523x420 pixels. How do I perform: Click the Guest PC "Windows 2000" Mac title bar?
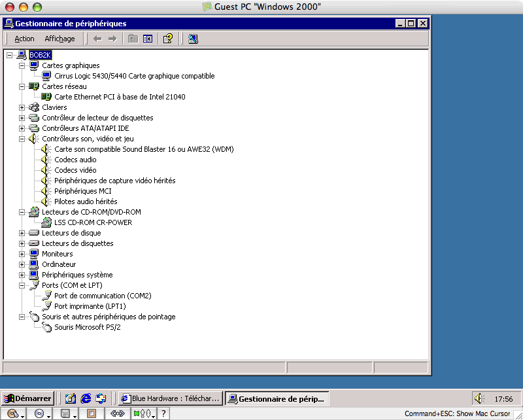click(x=261, y=7)
